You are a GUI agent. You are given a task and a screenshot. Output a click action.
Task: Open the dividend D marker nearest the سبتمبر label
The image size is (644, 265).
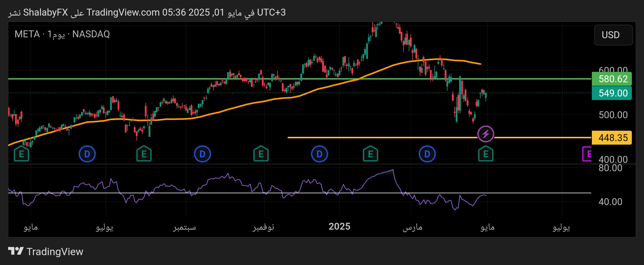pyautogui.click(x=202, y=154)
